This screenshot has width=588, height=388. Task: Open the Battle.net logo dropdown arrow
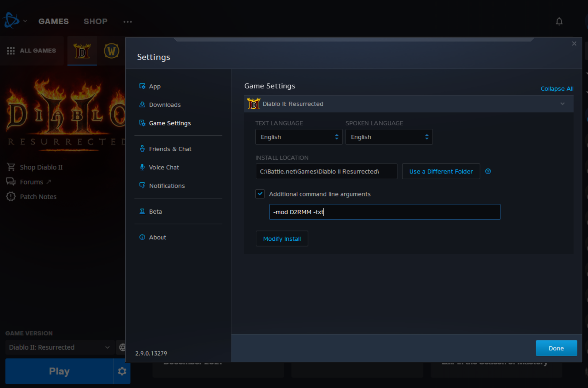click(25, 21)
